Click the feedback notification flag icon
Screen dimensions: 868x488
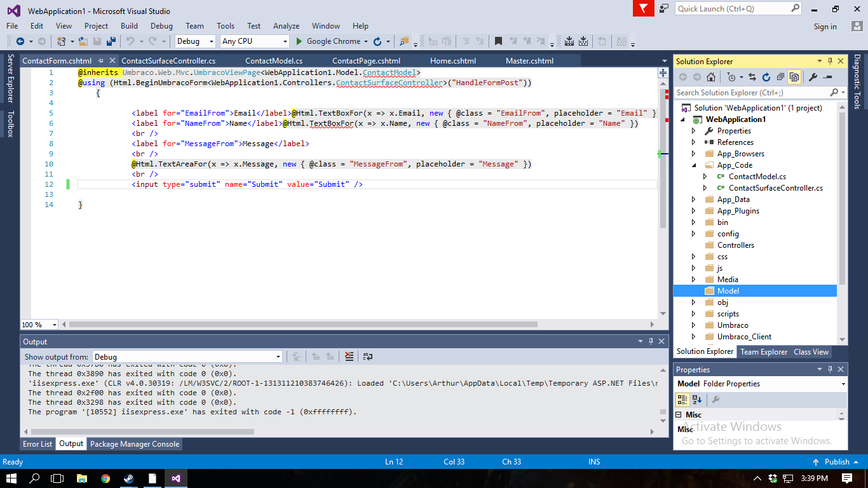point(644,8)
